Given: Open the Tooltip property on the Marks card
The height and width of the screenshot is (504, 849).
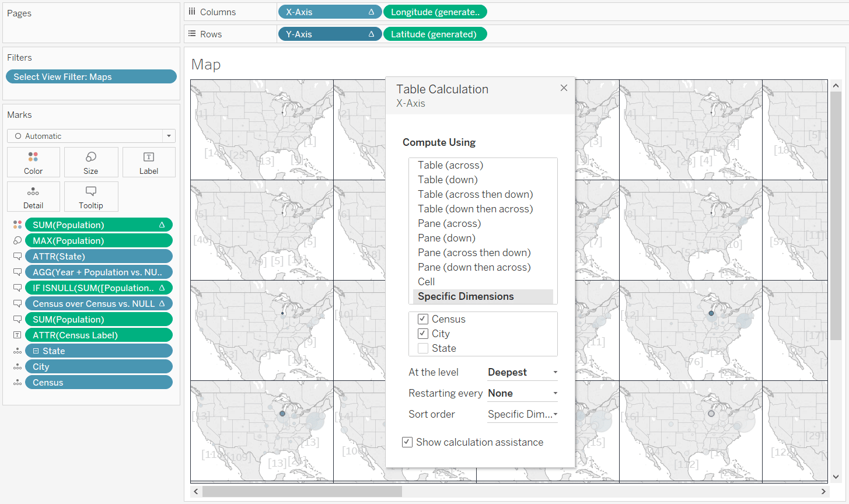Looking at the screenshot, I should [91, 197].
